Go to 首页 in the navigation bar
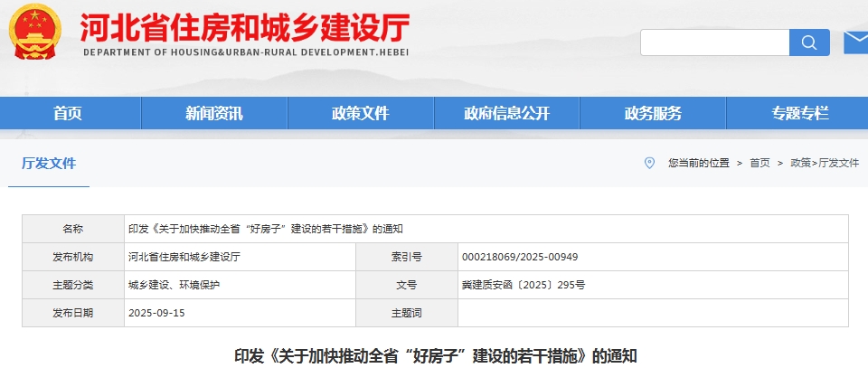Screen dimensions: 868x368 click(x=67, y=113)
